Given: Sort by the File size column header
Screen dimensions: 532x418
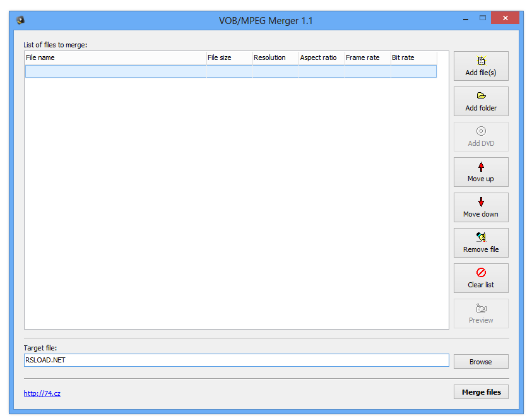Looking at the screenshot, I should coord(228,57).
